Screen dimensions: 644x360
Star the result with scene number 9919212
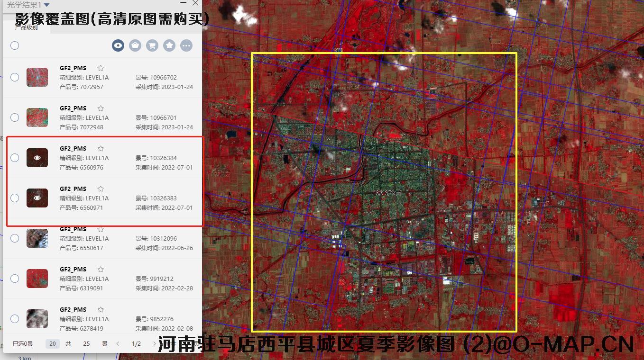coord(101,270)
